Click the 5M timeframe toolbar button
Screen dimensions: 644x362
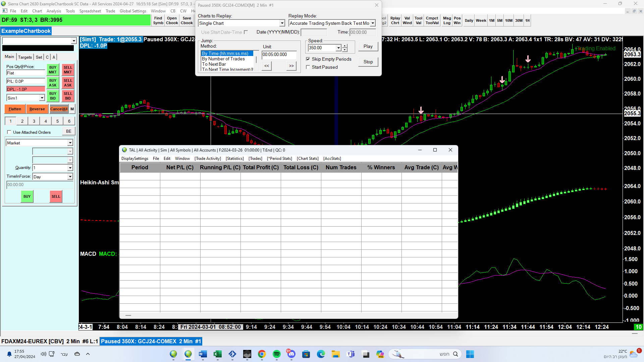(x=500, y=20)
